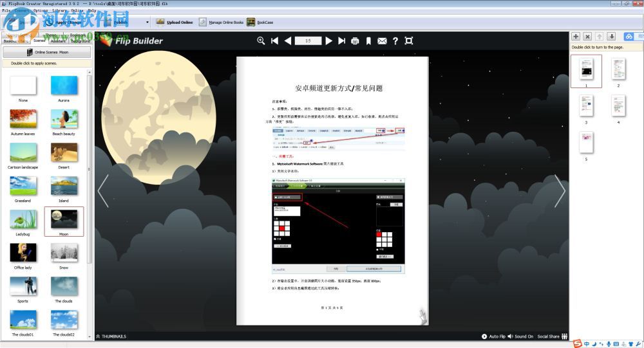Select the Snow scene thumbnail
This screenshot has height=348, width=644.
pos(64,253)
